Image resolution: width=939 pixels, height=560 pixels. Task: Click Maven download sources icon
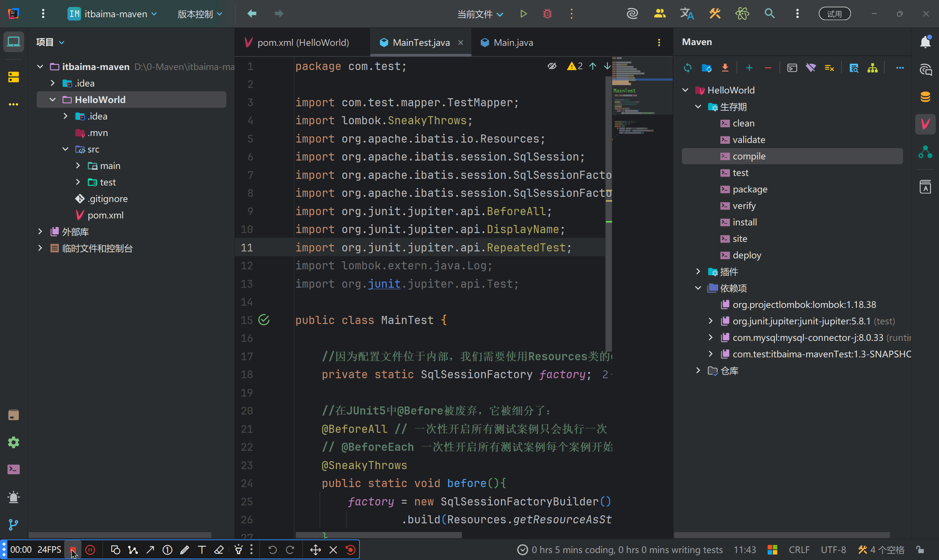coord(725,68)
